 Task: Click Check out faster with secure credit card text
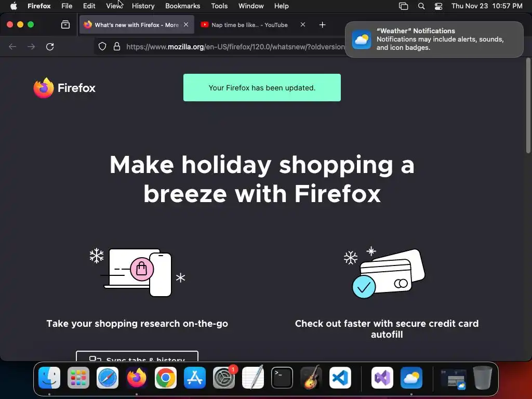click(x=387, y=329)
